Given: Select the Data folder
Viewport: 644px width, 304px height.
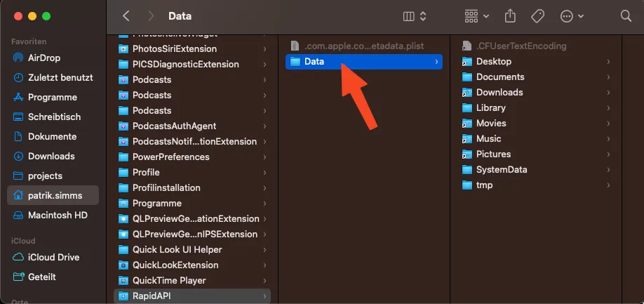Looking at the screenshot, I should (x=314, y=62).
